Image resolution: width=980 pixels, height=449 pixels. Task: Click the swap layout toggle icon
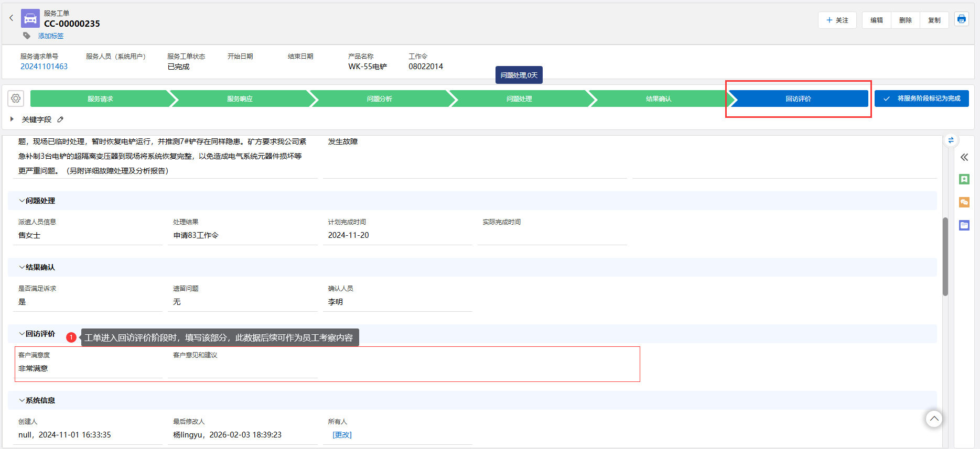click(951, 140)
